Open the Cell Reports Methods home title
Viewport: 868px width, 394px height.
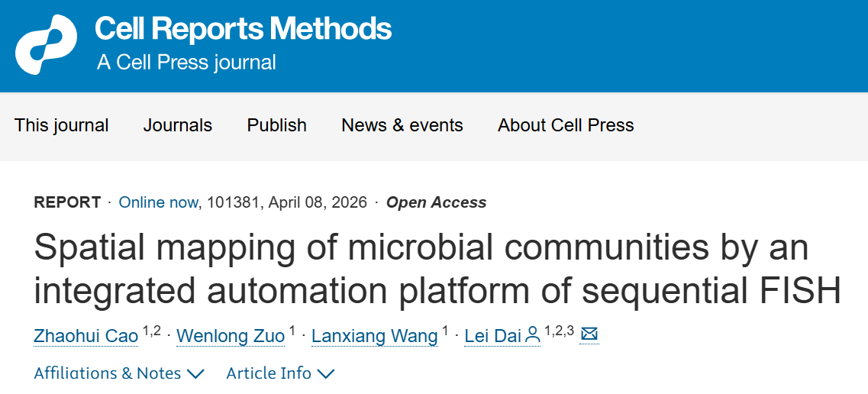[x=243, y=29]
